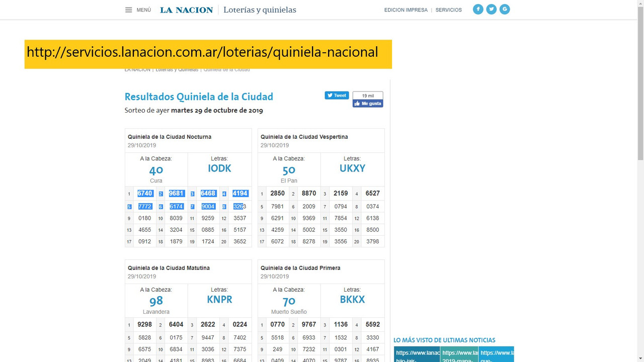The image size is (644, 362).
Task: Click number 9767 in Primera table
Action: pos(309,324)
